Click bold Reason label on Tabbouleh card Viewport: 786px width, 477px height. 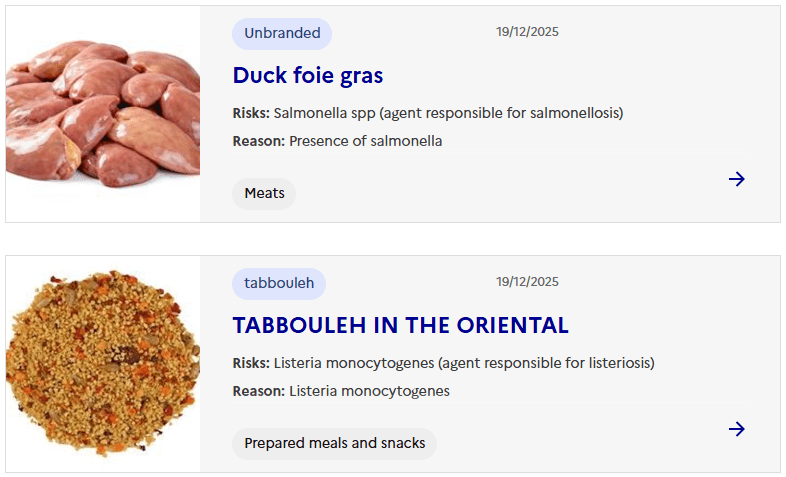(x=259, y=391)
